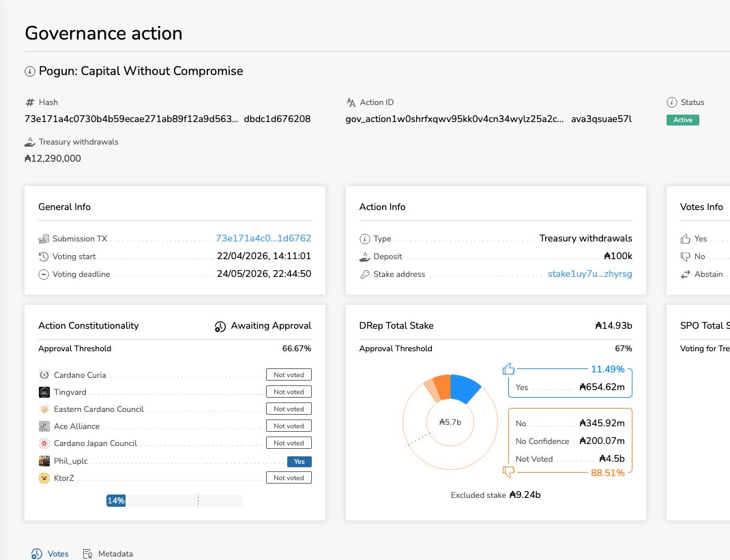The image size is (730, 560).
Task: Click the Action ID icon
Action: point(351,102)
